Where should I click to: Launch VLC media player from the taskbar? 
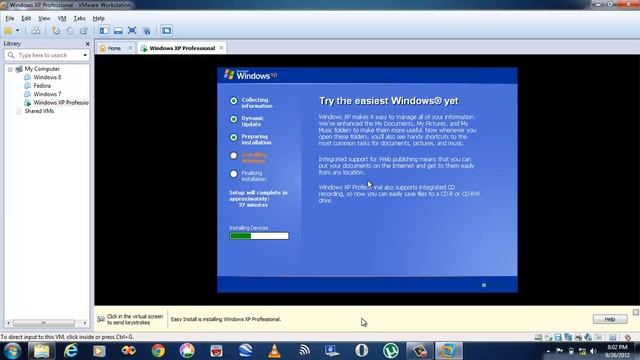click(275, 351)
